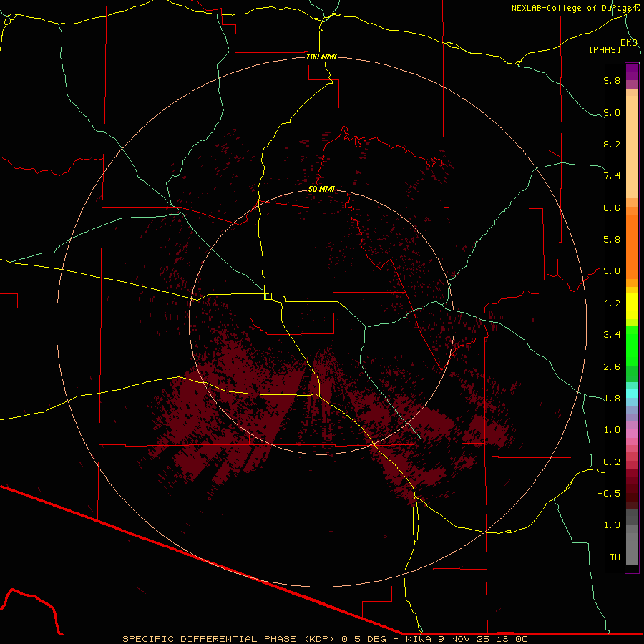This screenshot has width=644, height=644.
Task: Pick the bright green color bar segment
Action: coord(632,345)
